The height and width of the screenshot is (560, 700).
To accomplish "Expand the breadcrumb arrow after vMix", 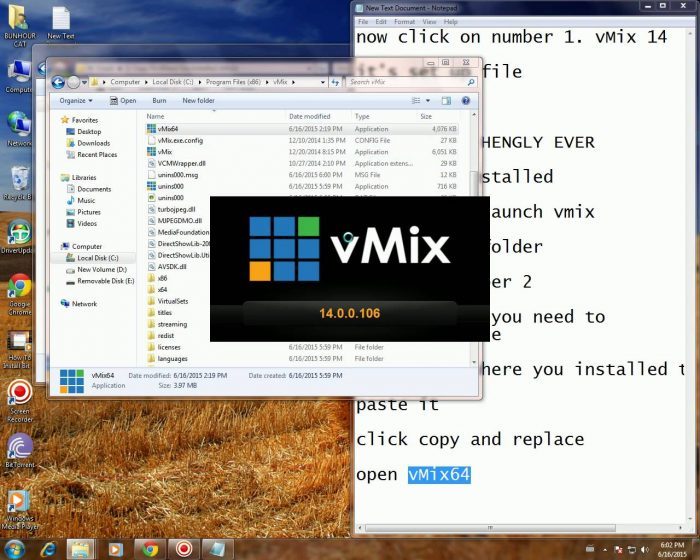I will 293,82.
